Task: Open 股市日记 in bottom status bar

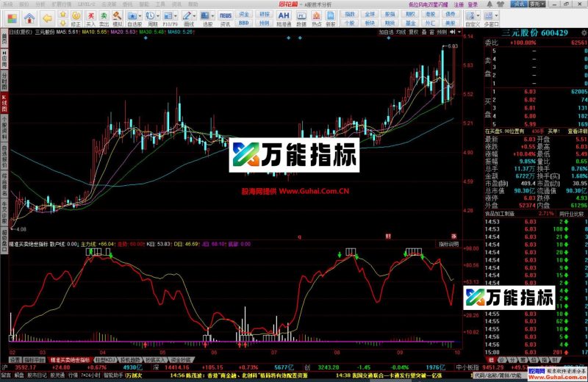Action: 37,375
